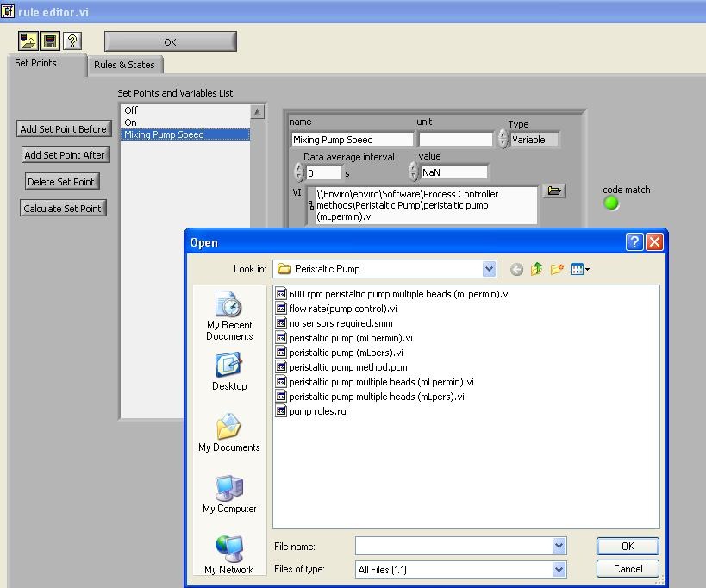Select Mixing Pump Speed in list
Viewport: 706px width, 588px height.
[185, 134]
